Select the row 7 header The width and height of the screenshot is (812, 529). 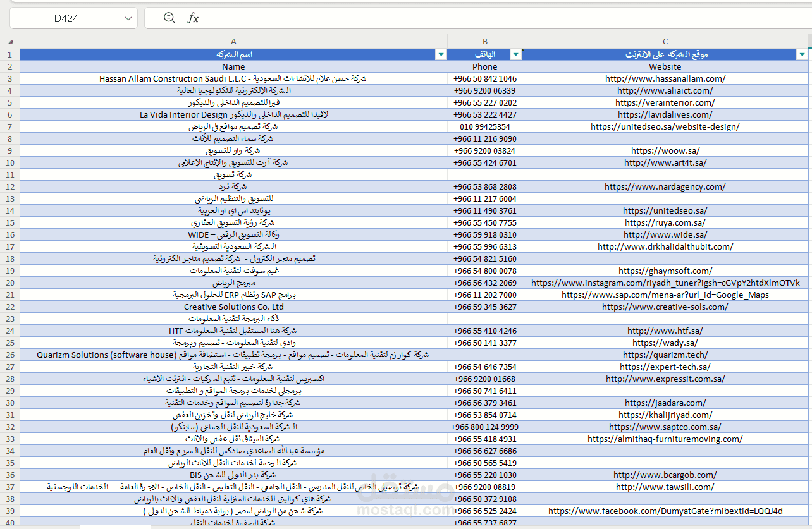coord(10,126)
